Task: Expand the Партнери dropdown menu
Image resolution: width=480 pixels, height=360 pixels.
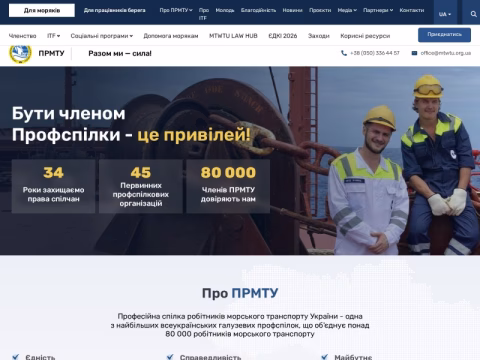Action: click(x=378, y=10)
